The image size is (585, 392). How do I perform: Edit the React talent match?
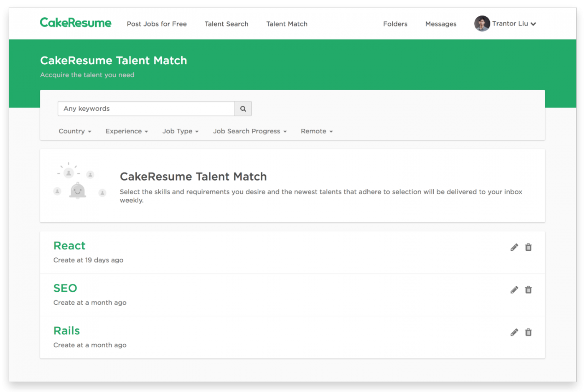(x=514, y=247)
